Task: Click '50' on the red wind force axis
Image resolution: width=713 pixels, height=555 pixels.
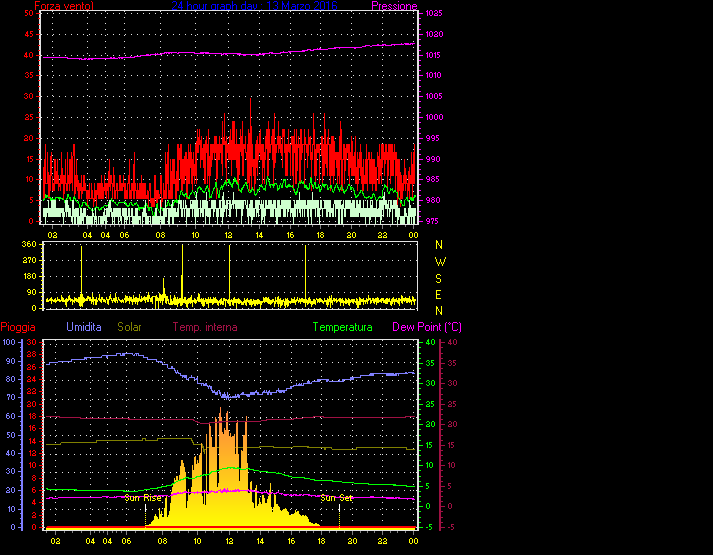Action: pos(29,13)
